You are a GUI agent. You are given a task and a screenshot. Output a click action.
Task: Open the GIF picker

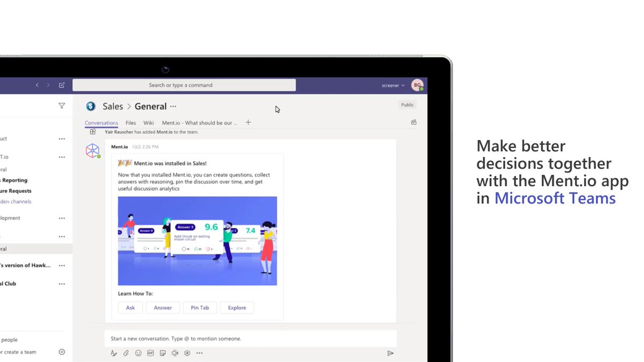point(150,353)
